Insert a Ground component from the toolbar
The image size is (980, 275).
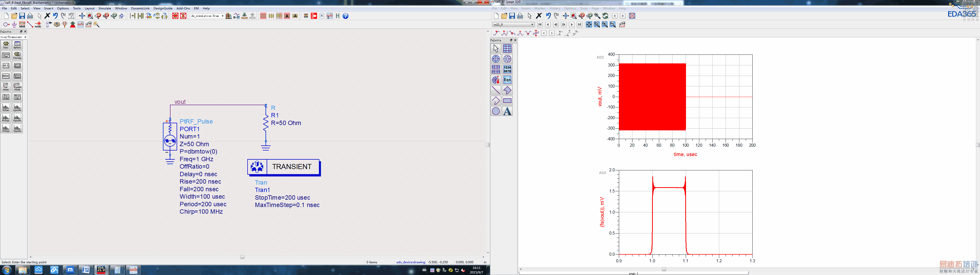(14, 24)
